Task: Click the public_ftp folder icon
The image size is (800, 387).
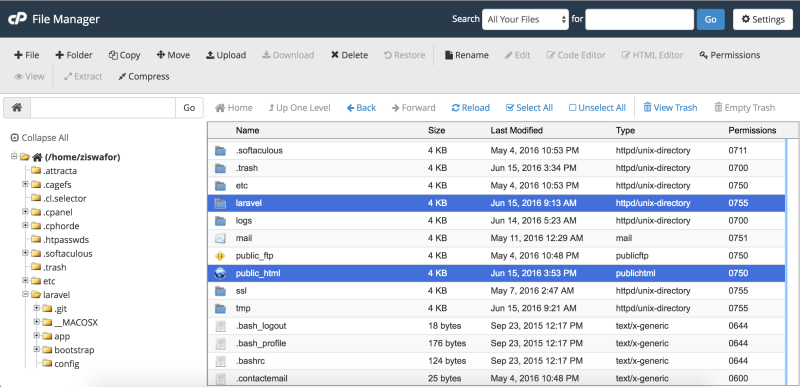Action: coord(220,256)
